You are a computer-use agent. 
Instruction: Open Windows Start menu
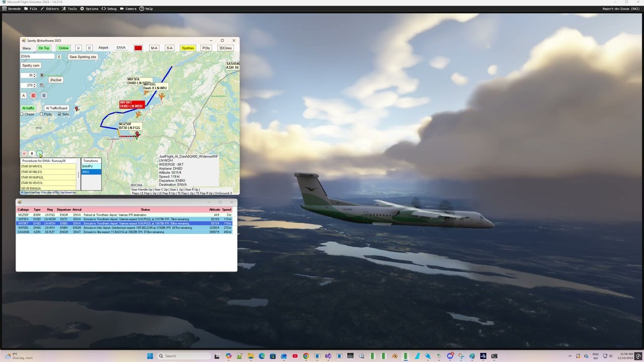[150, 356]
